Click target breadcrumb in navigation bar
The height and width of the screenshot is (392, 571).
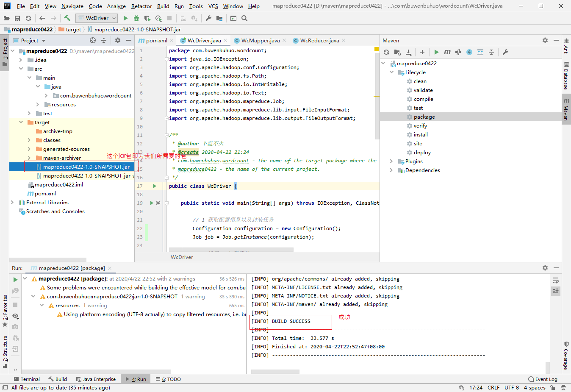pyautogui.click(x=70, y=29)
